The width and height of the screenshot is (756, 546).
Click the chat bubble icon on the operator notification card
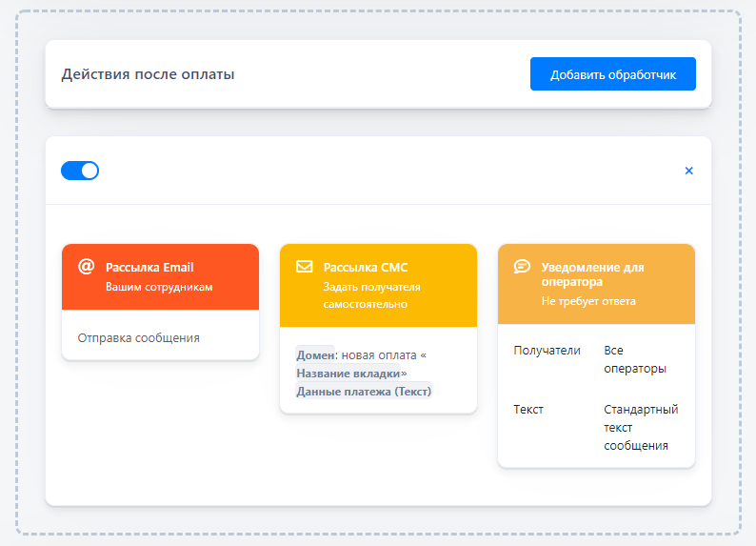tap(522, 266)
